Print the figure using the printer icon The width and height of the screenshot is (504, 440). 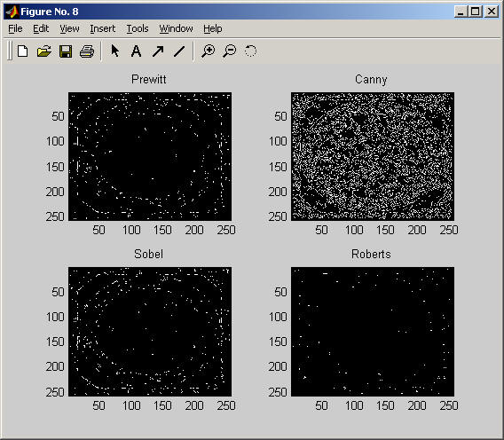[x=87, y=51]
